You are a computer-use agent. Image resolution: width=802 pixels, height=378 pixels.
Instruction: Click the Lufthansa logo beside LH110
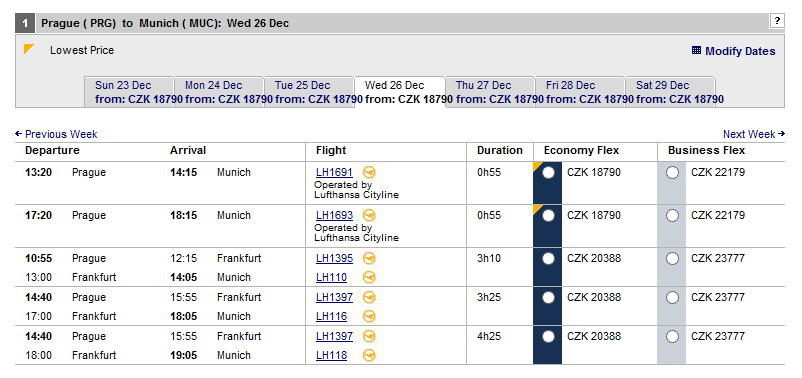click(x=369, y=277)
